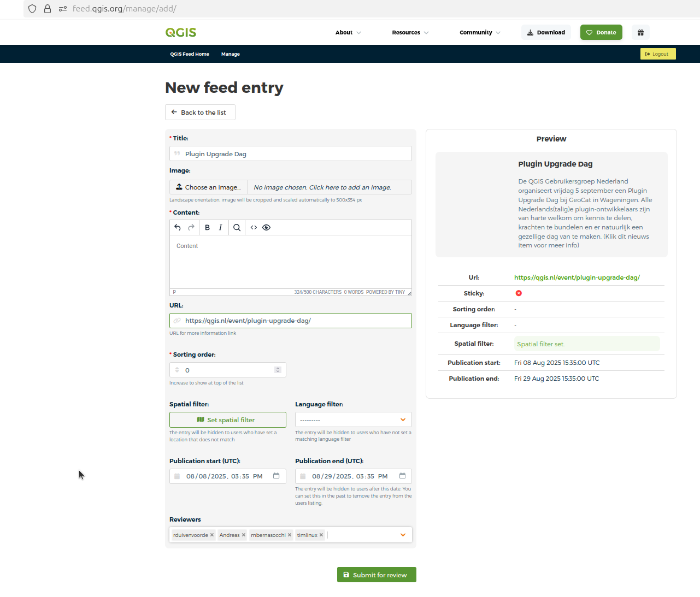
Task: Redo in the content editor
Action: click(x=191, y=227)
